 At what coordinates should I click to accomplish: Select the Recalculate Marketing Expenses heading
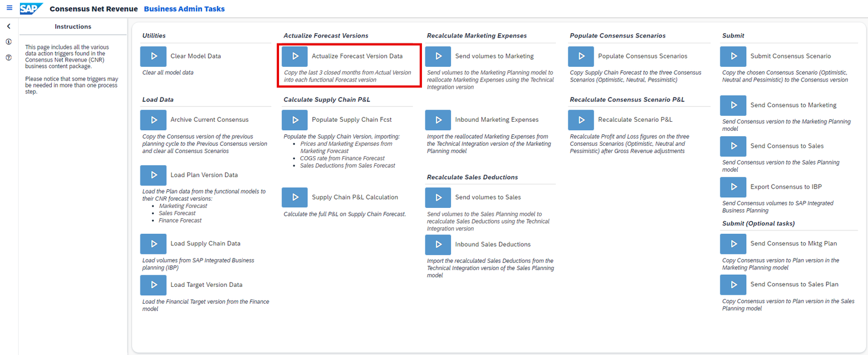tap(477, 36)
